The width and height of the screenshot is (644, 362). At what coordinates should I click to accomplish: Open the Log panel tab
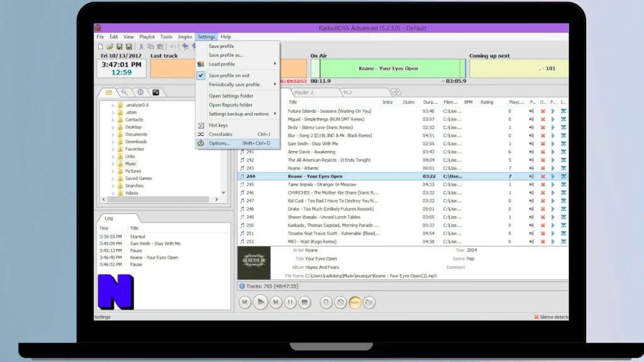(109, 218)
